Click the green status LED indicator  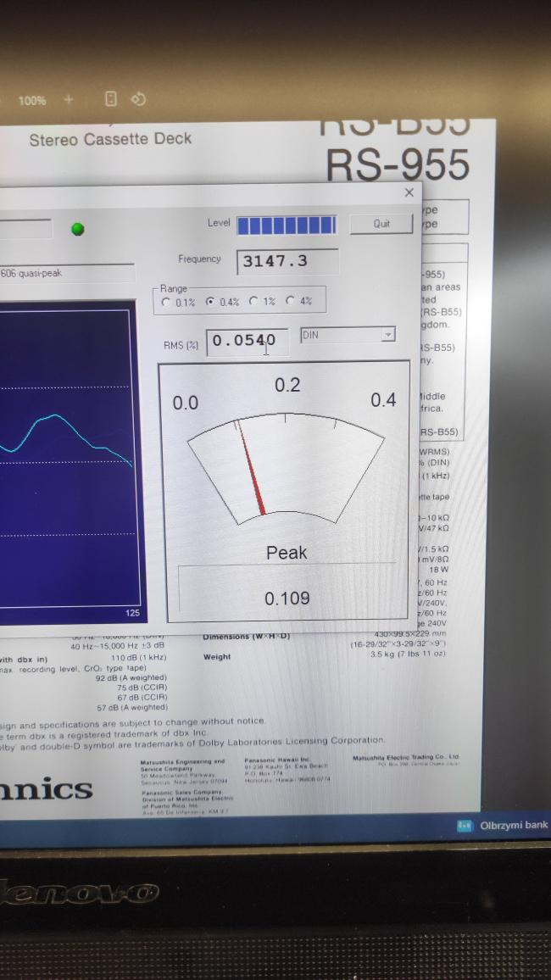click(x=78, y=228)
